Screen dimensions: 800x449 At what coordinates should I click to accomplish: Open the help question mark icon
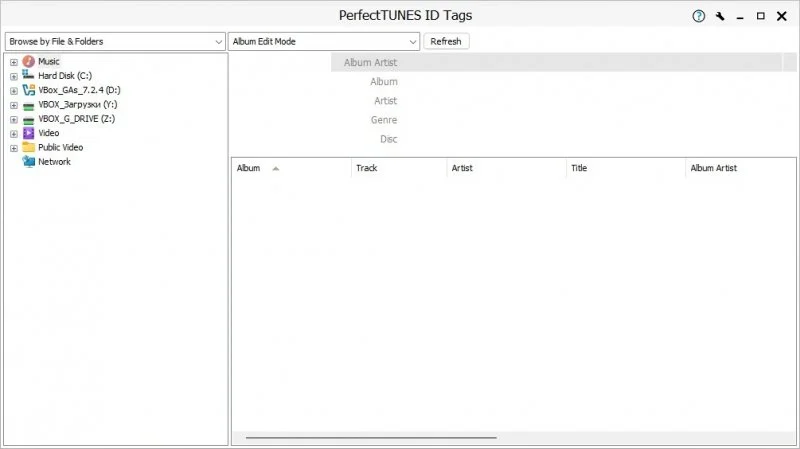[x=698, y=16]
